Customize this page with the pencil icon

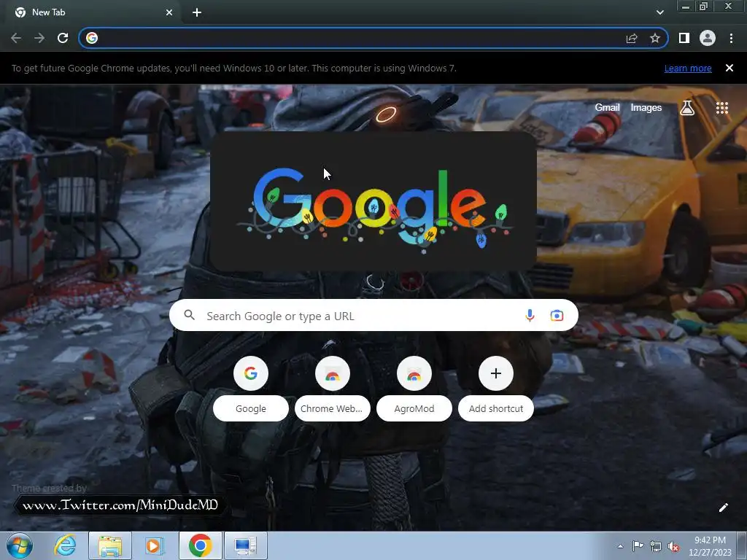tap(723, 507)
